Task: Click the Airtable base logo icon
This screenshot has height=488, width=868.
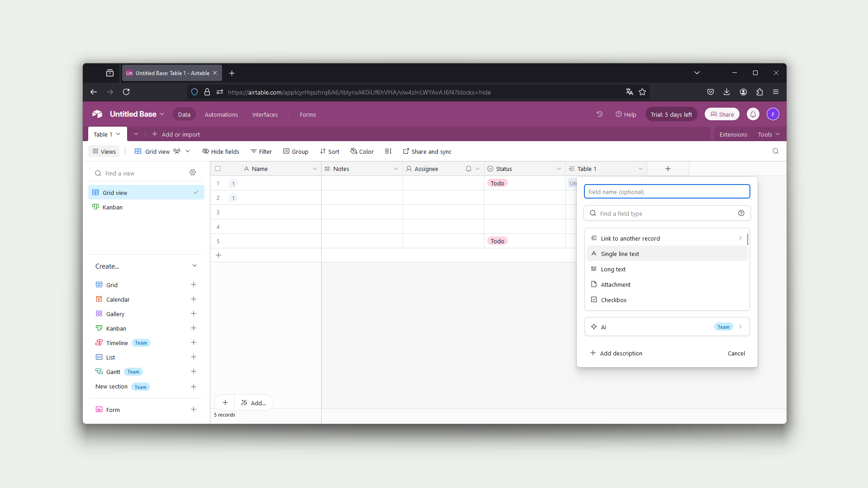Action: coord(97,114)
